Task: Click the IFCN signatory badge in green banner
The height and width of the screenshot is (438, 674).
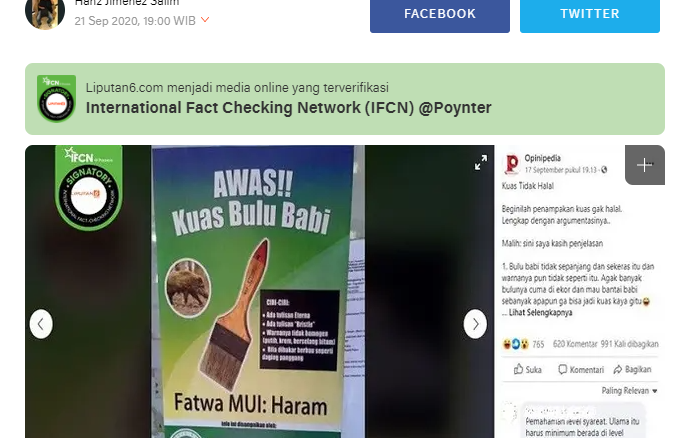Action: (x=56, y=99)
